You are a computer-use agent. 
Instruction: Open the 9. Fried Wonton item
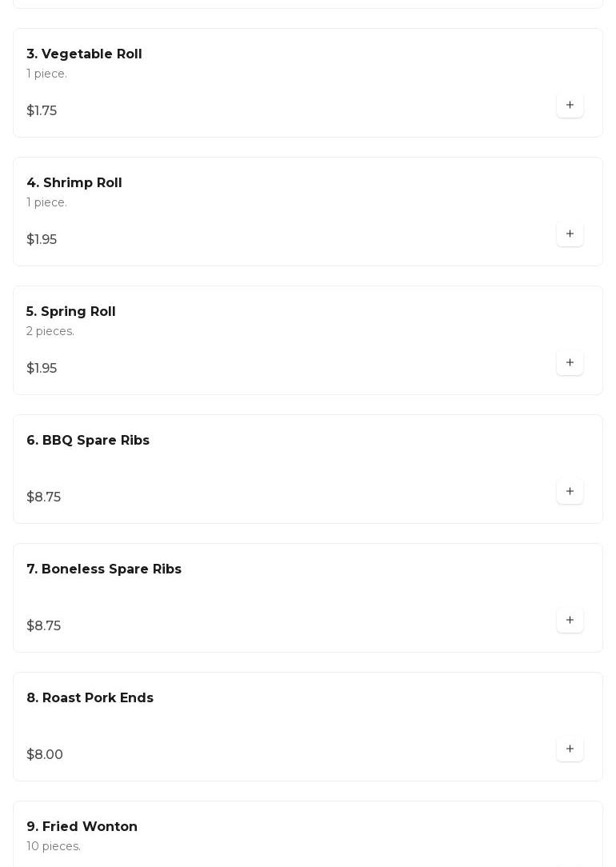[x=82, y=827]
